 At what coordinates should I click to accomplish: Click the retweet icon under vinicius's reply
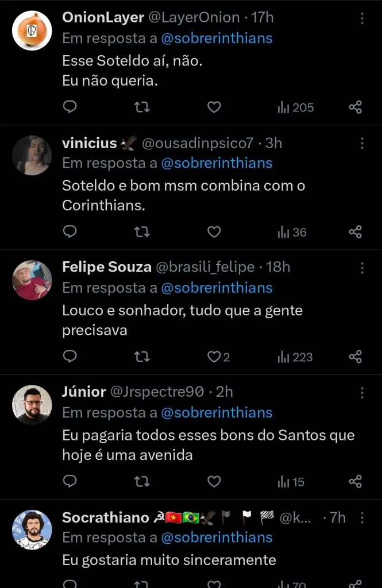point(141,232)
